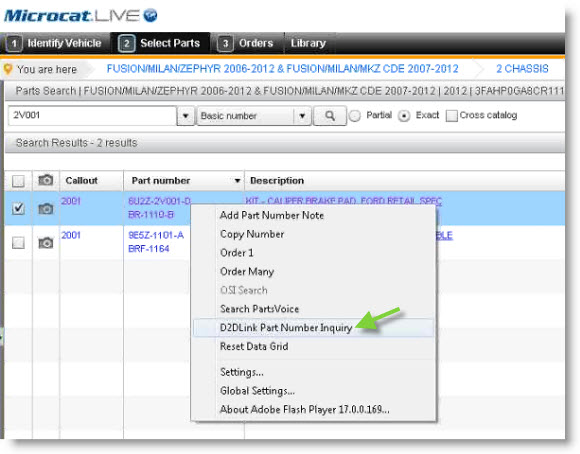580x454 pixels.
Task: Switch to the Library tab
Action: (x=308, y=43)
